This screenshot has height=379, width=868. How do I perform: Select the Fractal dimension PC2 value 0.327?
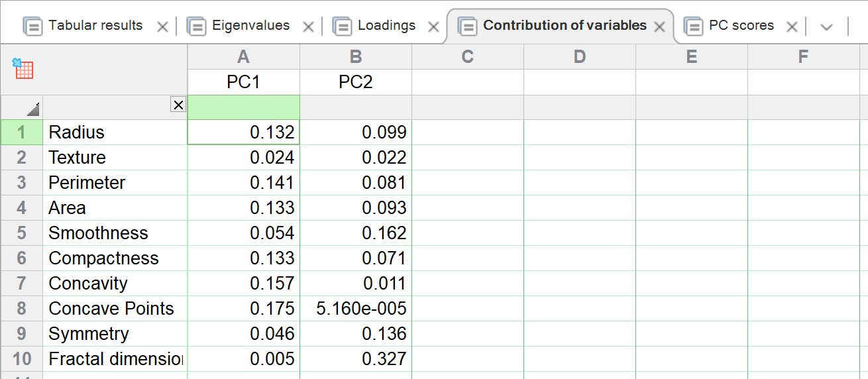(356, 359)
